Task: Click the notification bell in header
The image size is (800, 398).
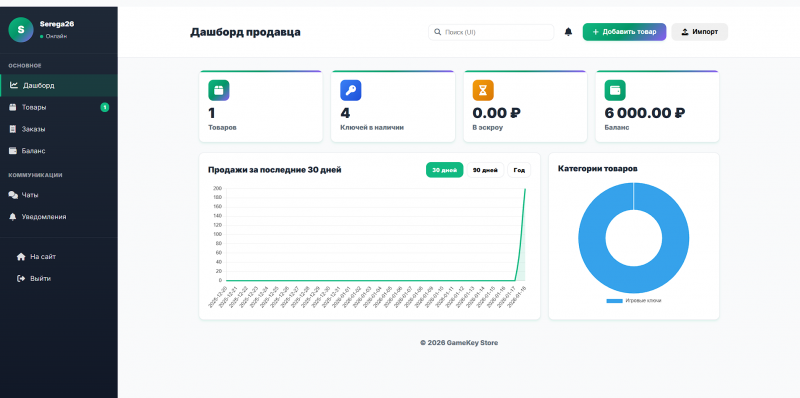Action: 568,32
